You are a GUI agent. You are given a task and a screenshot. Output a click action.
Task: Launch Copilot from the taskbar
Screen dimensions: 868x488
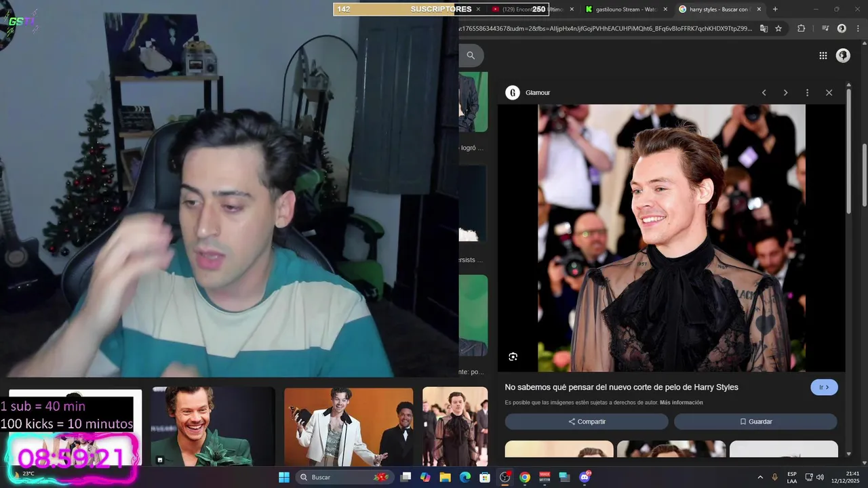click(x=425, y=477)
